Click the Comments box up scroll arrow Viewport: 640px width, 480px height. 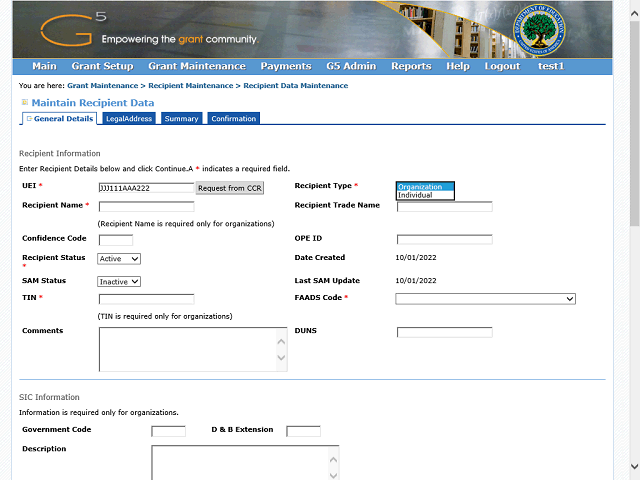click(281, 342)
